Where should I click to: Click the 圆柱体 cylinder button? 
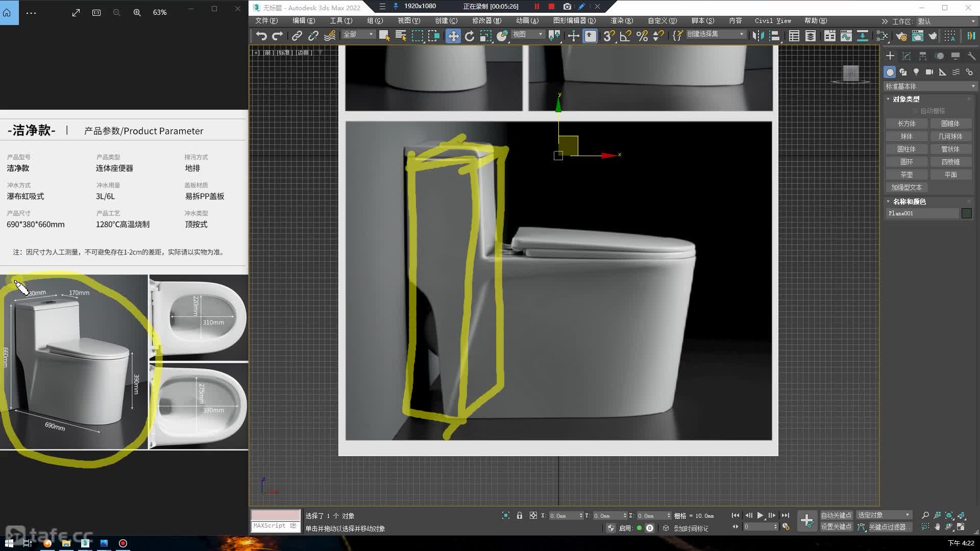(906, 149)
